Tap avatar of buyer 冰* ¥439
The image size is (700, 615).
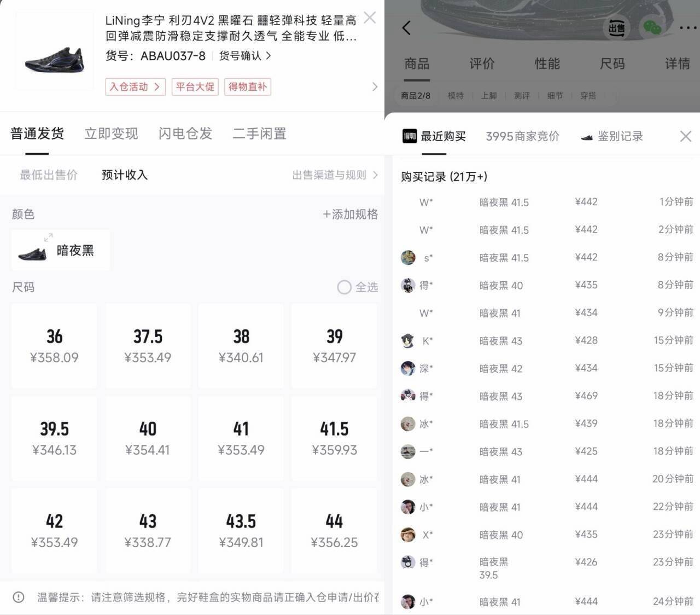(408, 424)
